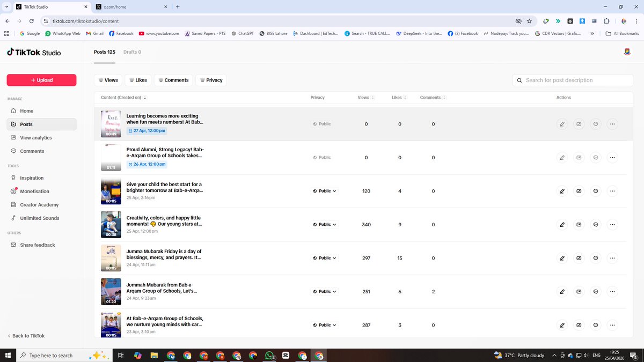This screenshot has height=362, width=644.
Task: Open the Chrome extensions puzzle icon
Action: [x=606, y=21]
